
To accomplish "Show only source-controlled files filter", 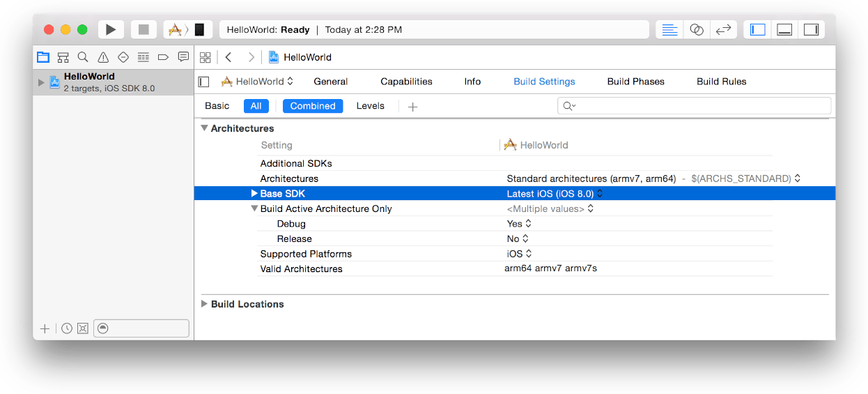I will pyautogui.click(x=83, y=328).
